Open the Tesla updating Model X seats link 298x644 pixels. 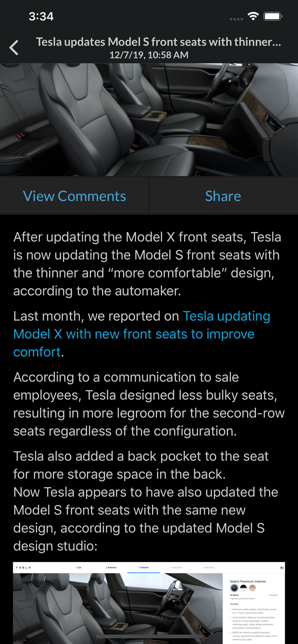[141, 334]
